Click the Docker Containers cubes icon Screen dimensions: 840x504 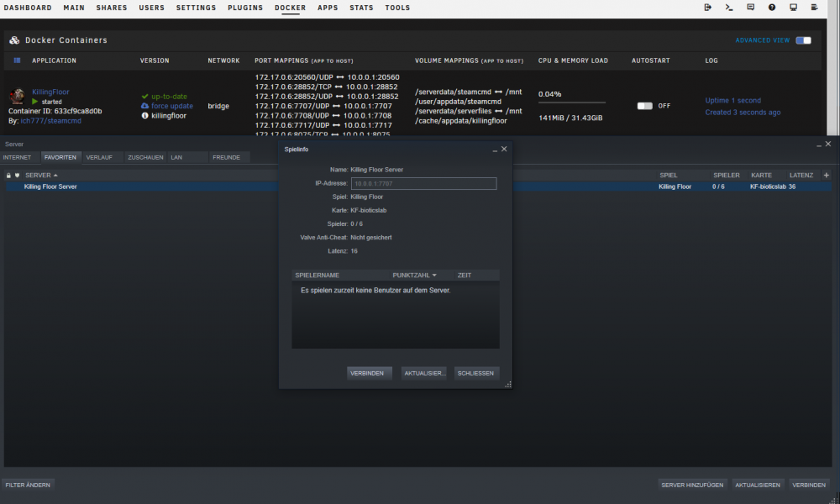pyautogui.click(x=14, y=40)
